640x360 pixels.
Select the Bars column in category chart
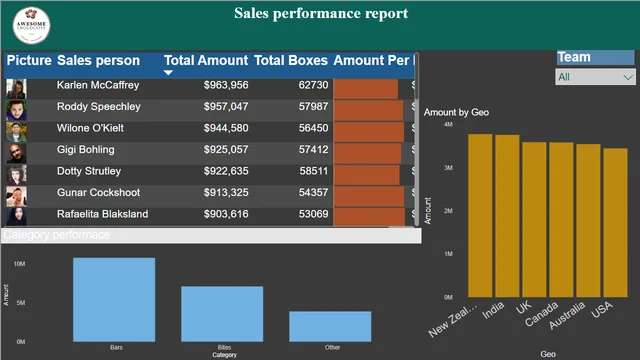click(x=114, y=300)
